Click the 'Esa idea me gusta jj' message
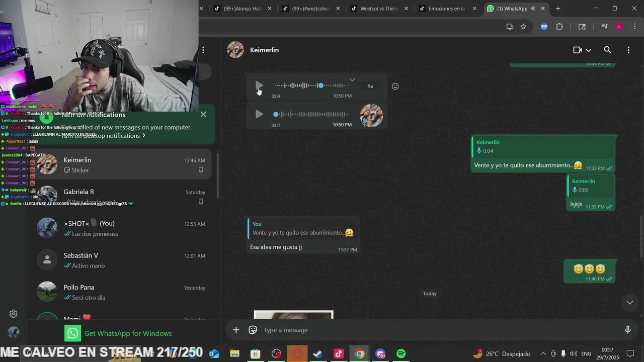The image size is (644, 362). coord(303,235)
